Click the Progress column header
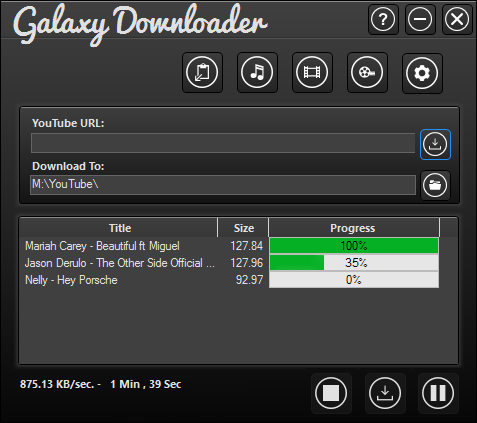Screen dimensions: 477x423 point(354,228)
